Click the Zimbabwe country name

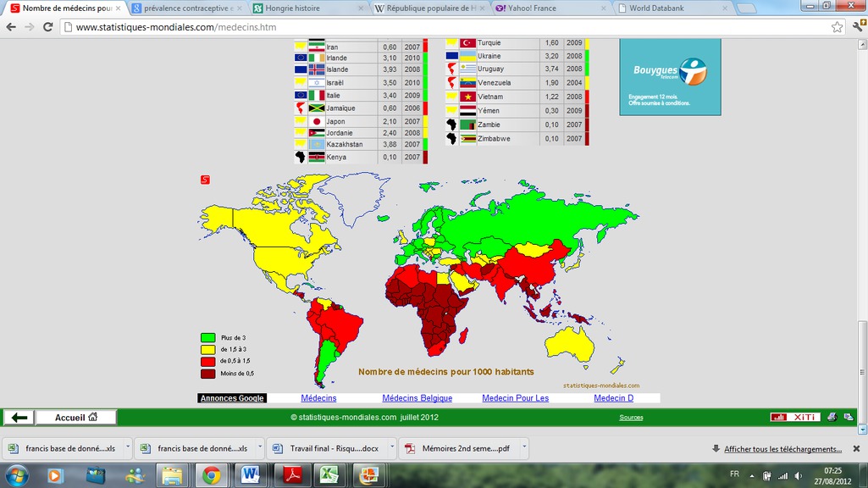tap(494, 138)
